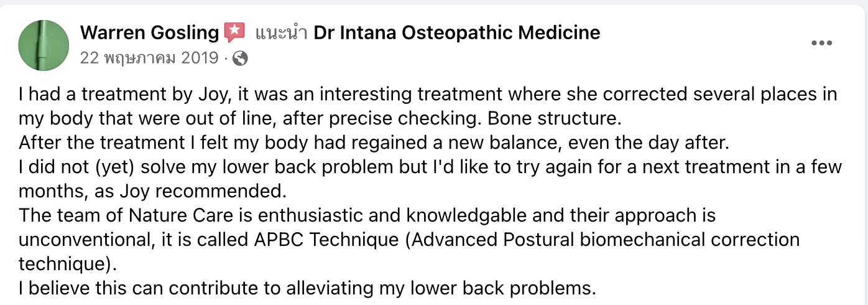Visit the Dr Intana Osteopathic Medicine page
Image resolution: width=868 pixels, height=305 pixels.
457,32
